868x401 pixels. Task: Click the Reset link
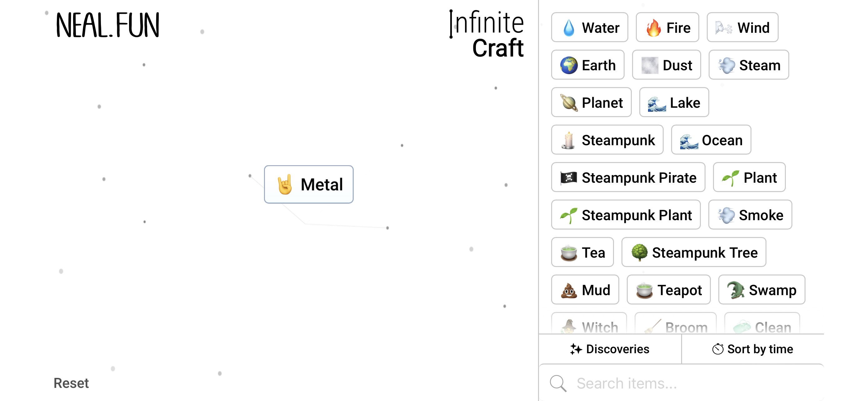click(71, 383)
